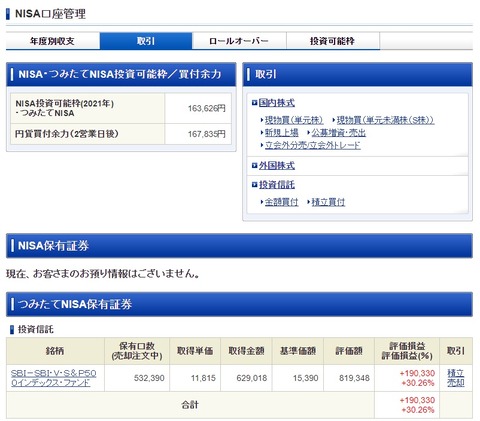Open the 投資可能枠 tab
Image resolution: width=480 pixels, height=421 pixels.
click(333, 41)
